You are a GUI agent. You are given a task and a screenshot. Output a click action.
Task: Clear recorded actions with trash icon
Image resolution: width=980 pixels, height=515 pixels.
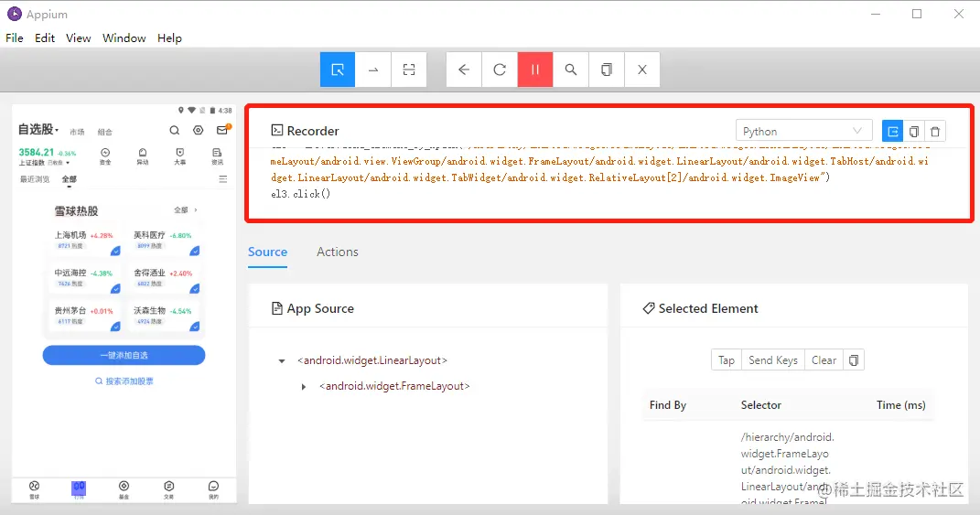[935, 131]
